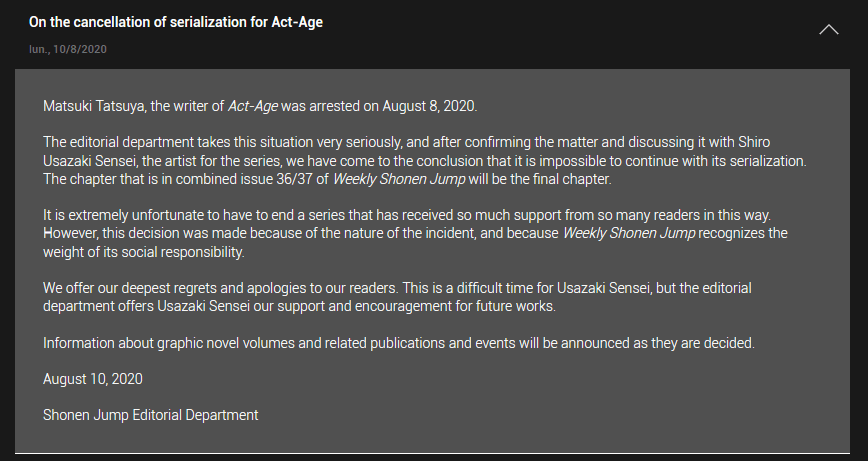868x461 pixels.
Task: Click the date lun., 10/8/2020 under the title
Action: (68, 49)
